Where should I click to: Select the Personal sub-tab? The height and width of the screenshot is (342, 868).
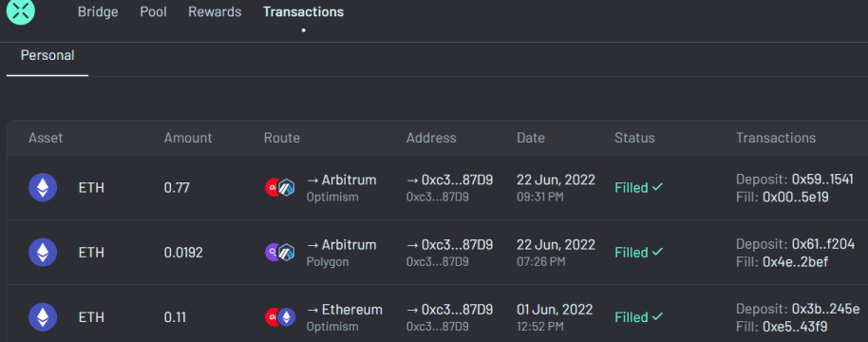47,55
